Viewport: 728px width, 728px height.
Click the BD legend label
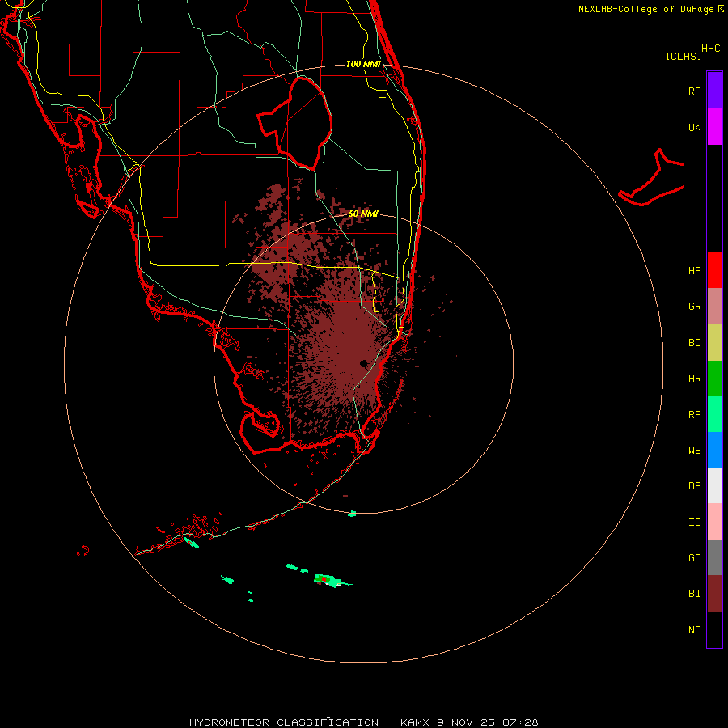[x=694, y=343]
